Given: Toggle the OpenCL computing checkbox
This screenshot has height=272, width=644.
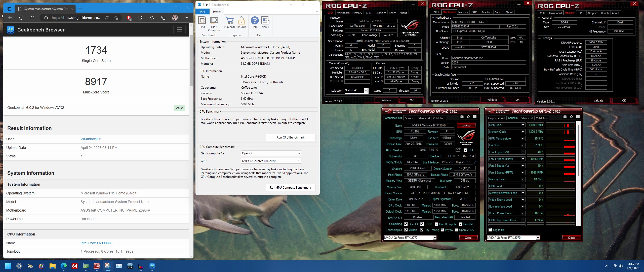Looking at the screenshot, I should [x=406, y=224].
